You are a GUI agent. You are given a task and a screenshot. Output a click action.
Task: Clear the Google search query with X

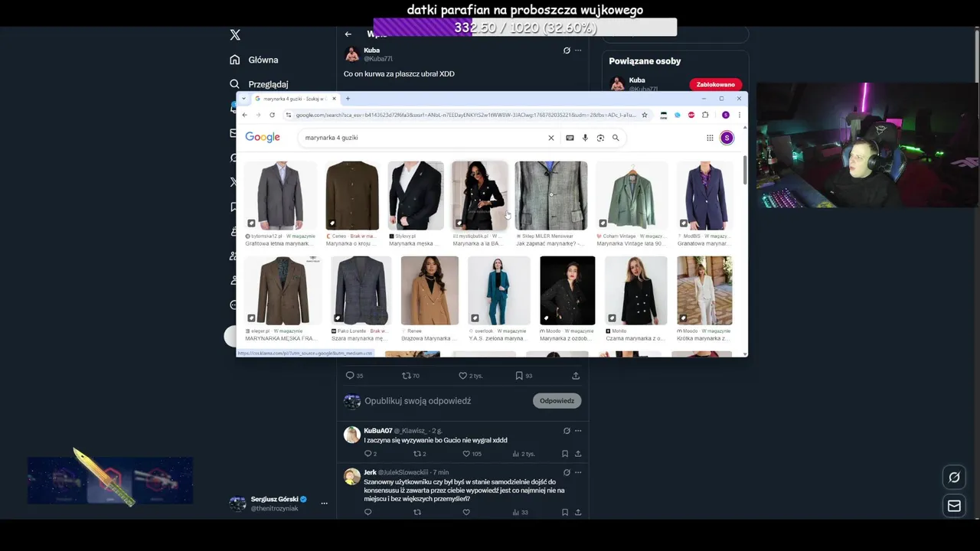(x=550, y=138)
